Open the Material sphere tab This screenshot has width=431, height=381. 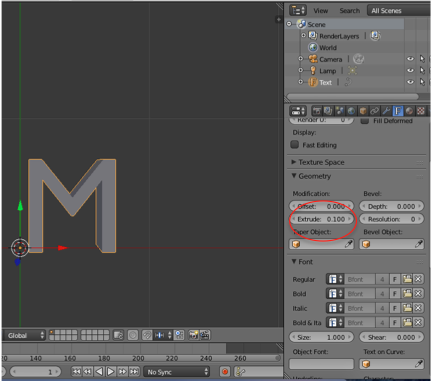pos(410,111)
